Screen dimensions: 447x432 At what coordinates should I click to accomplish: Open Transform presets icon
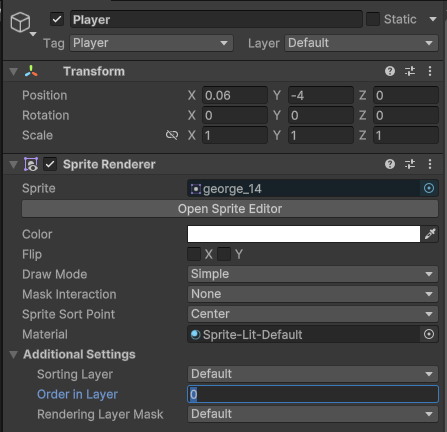point(410,71)
